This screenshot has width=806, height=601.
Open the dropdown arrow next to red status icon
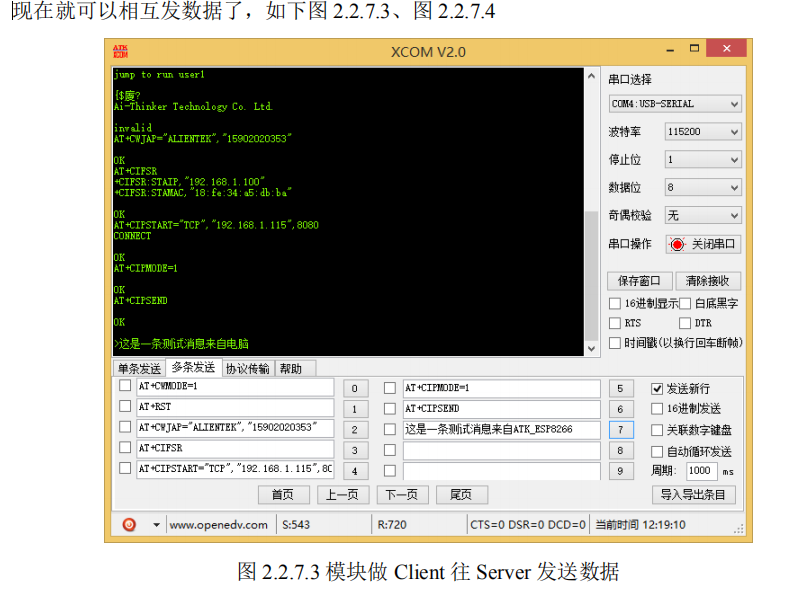(156, 525)
